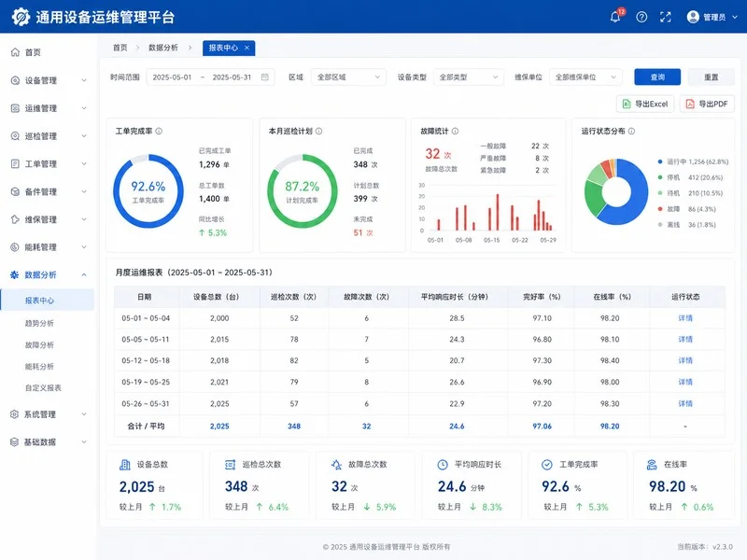Click info icon next to 运行状态分布

click(631, 131)
